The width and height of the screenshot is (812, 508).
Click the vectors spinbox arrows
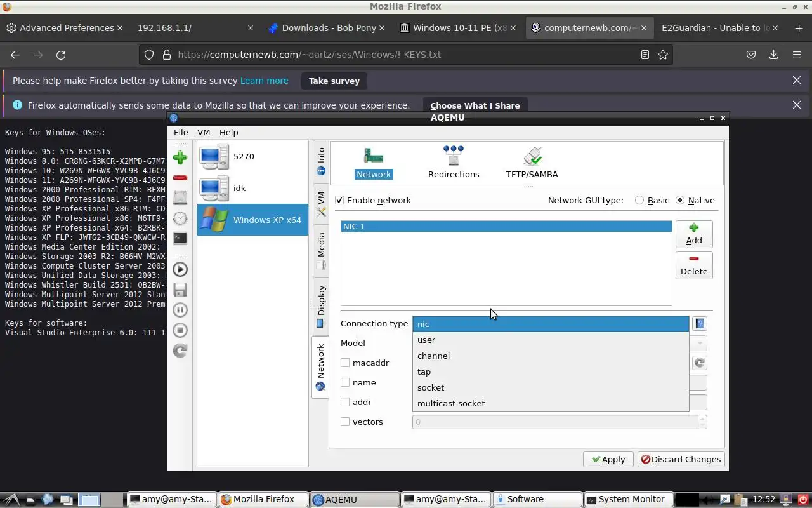point(702,422)
